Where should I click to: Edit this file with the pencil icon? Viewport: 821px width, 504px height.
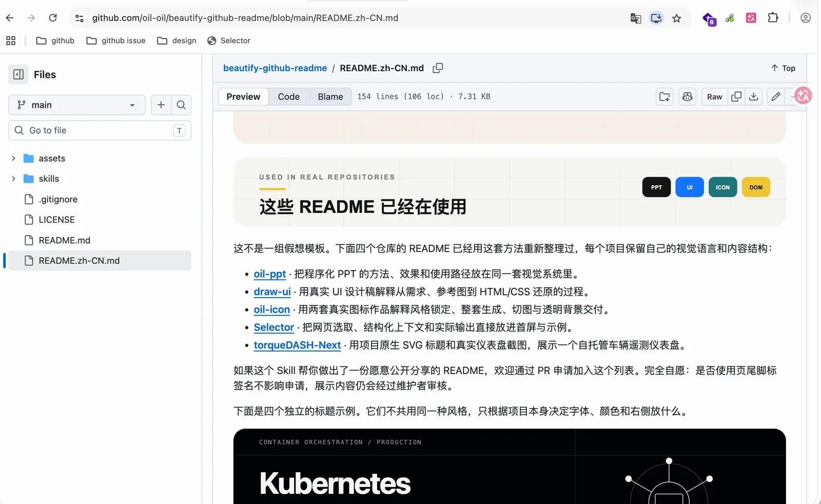tap(776, 96)
